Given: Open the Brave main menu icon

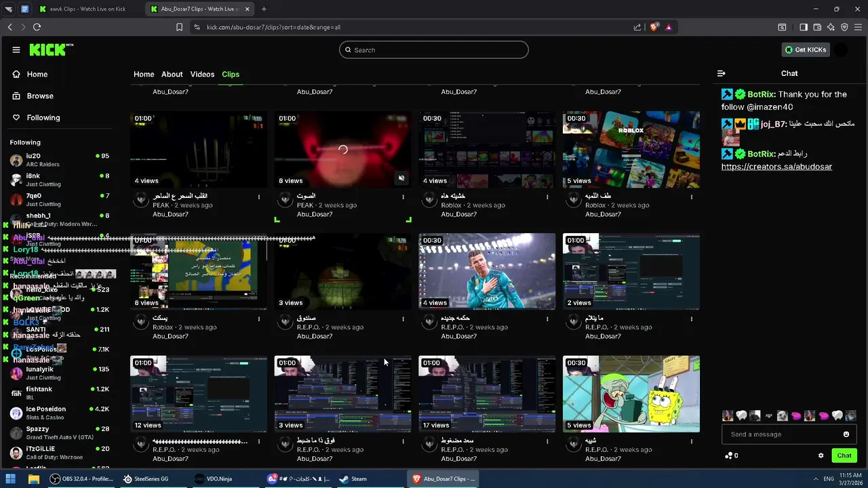Looking at the screenshot, I should [858, 27].
